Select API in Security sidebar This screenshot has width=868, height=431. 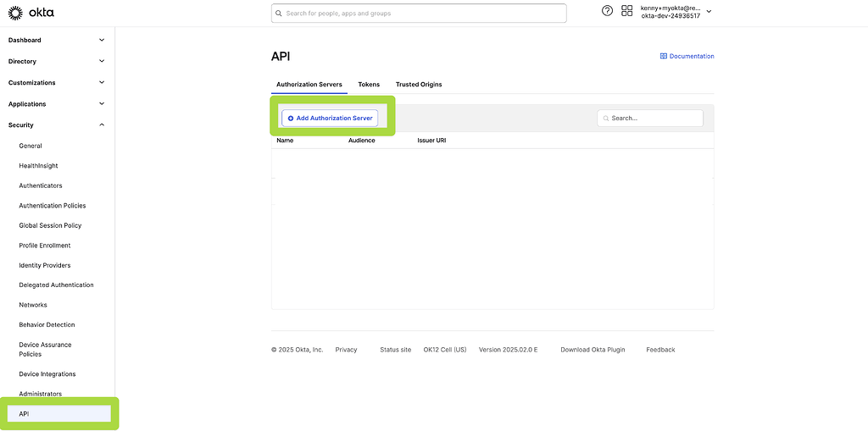pyautogui.click(x=59, y=414)
